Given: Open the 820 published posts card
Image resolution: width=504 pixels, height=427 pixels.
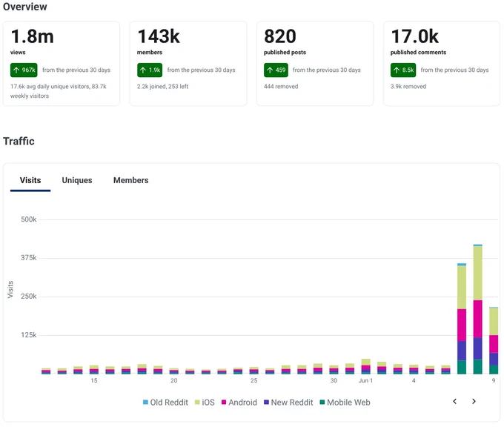Looking at the screenshot, I should click(x=315, y=64).
